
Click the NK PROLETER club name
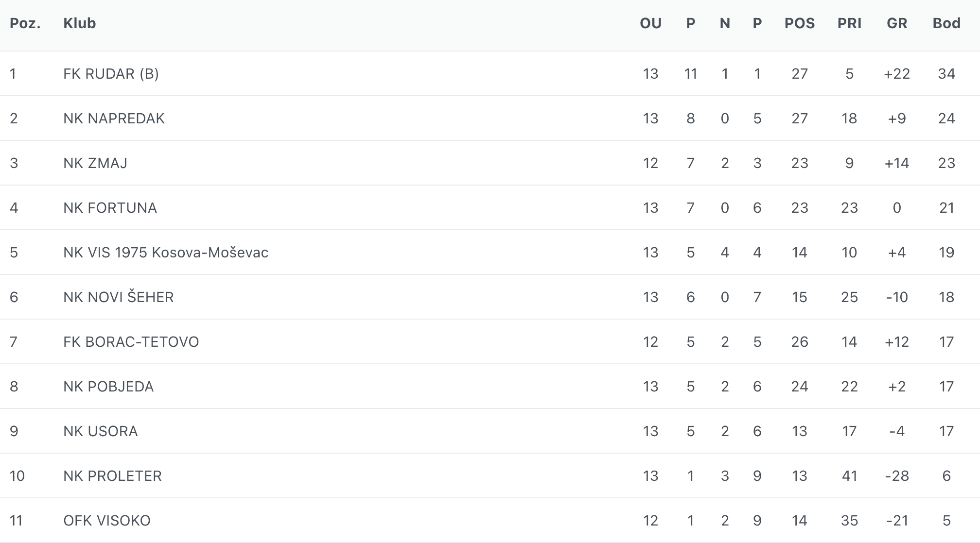coord(112,476)
